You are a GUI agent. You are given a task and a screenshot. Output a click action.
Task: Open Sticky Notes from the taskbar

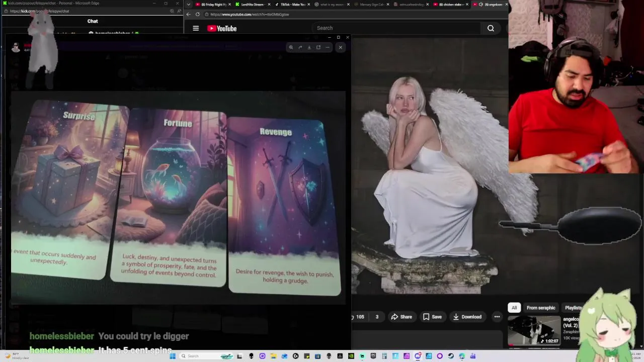306,356
